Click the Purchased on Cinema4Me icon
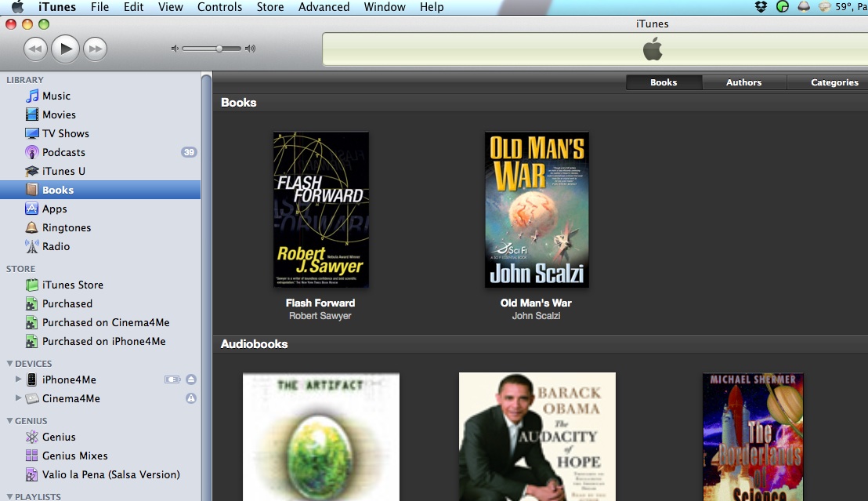Viewport: 868px width, 501px height. pos(32,322)
